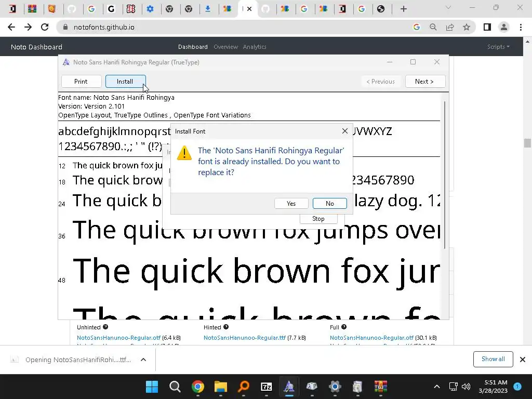
Task: Download unhinted NotoSansHanunoo-Regular.otf 6.4 kB
Action: [119, 338]
